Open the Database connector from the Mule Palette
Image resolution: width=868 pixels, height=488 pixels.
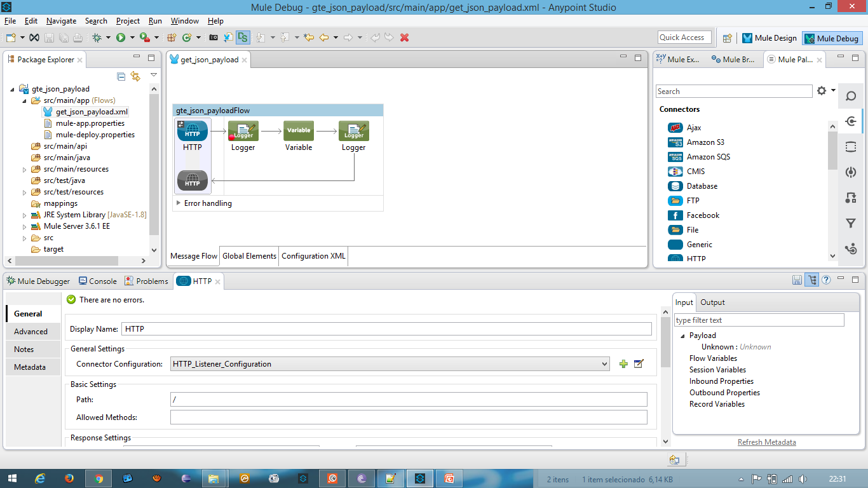[703, 186]
